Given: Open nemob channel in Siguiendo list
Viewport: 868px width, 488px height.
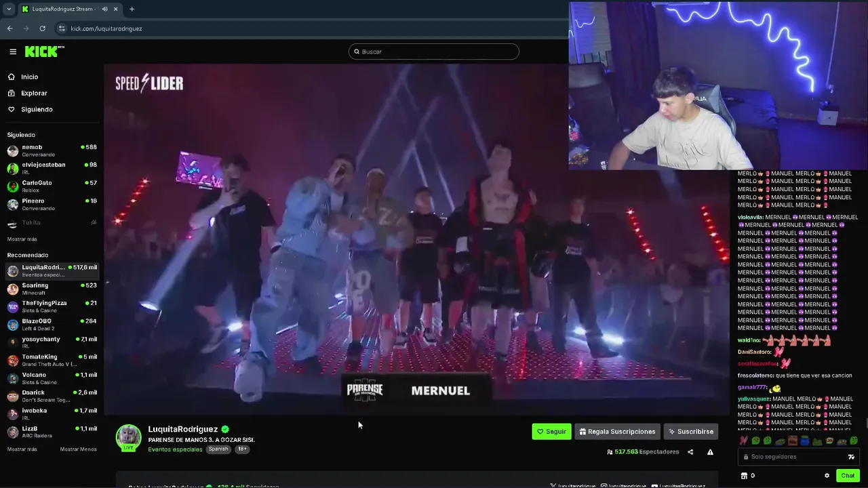Looking at the screenshot, I should 52,150.
